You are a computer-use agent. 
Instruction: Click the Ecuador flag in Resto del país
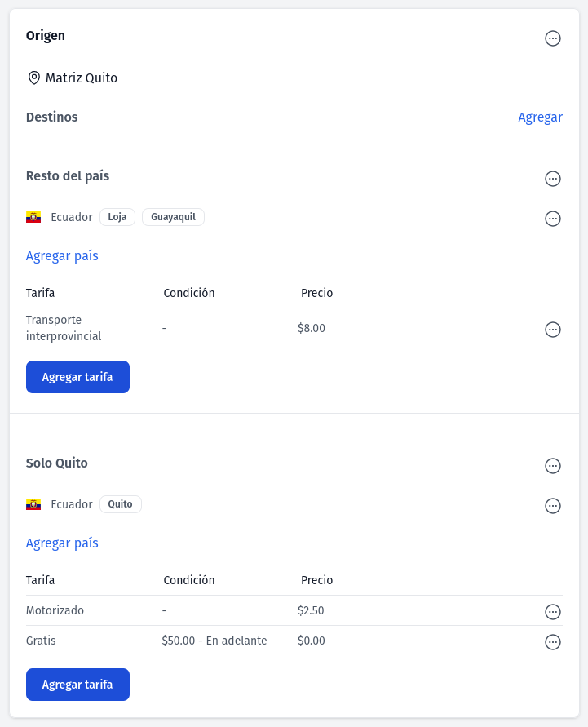(x=33, y=217)
